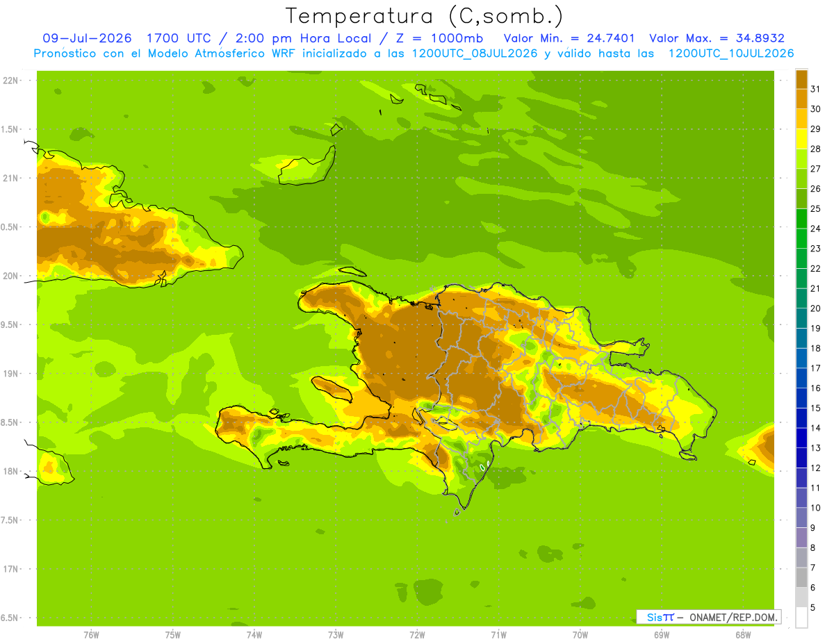
Task: Click the colorbar value label '30'
Action: 816,109
